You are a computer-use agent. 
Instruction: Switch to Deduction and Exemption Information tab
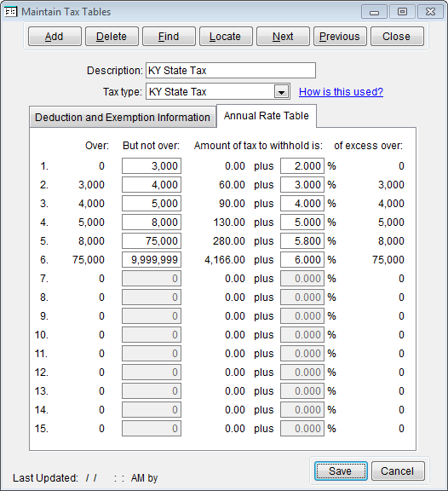(x=123, y=118)
